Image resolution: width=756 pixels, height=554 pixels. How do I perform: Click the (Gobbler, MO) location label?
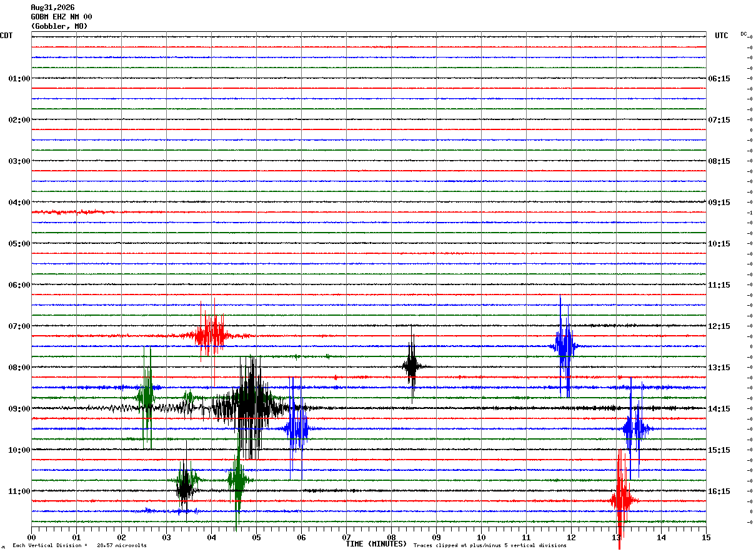point(59,26)
